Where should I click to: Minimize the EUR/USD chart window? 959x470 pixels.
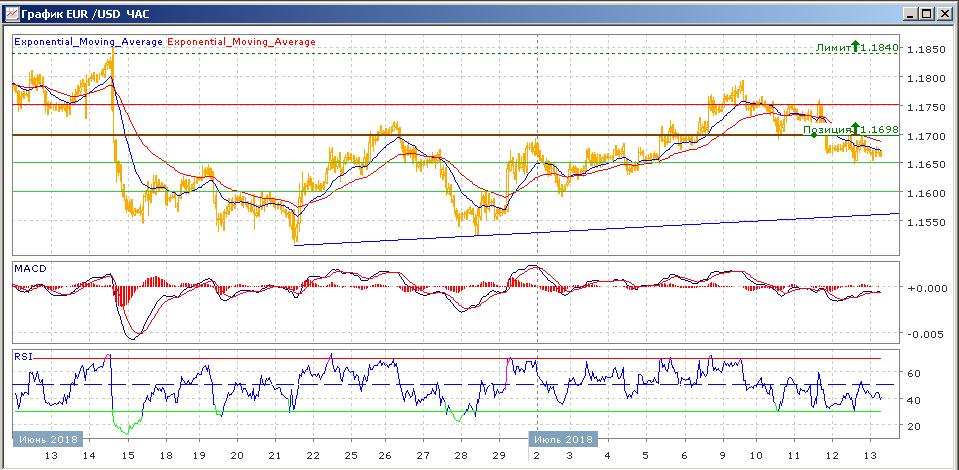912,13
